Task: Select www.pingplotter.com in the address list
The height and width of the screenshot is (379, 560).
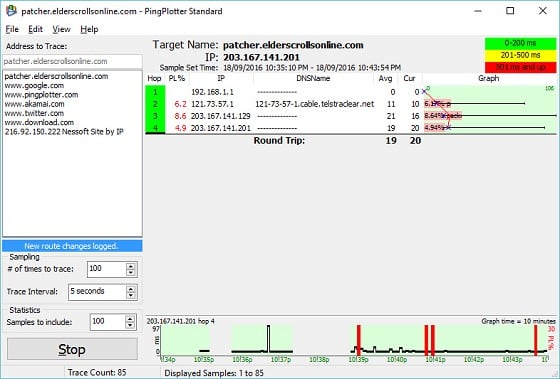Action: (x=41, y=95)
